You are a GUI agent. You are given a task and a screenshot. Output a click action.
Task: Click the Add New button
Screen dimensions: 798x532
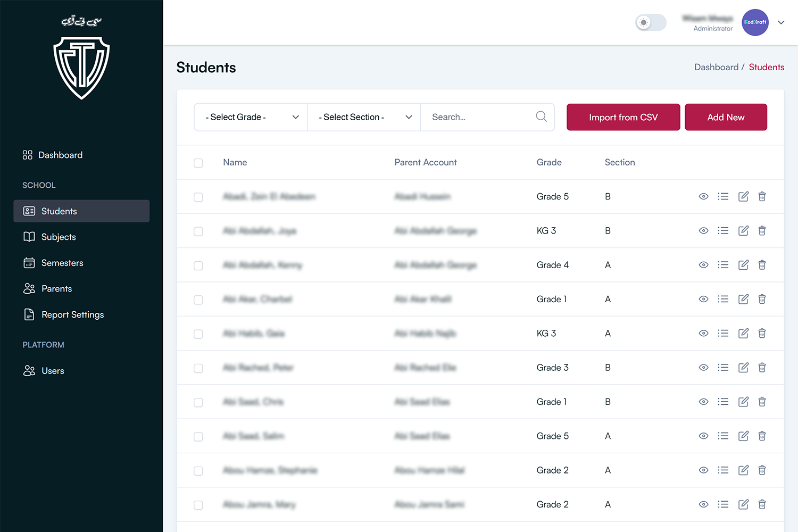[726, 117]
